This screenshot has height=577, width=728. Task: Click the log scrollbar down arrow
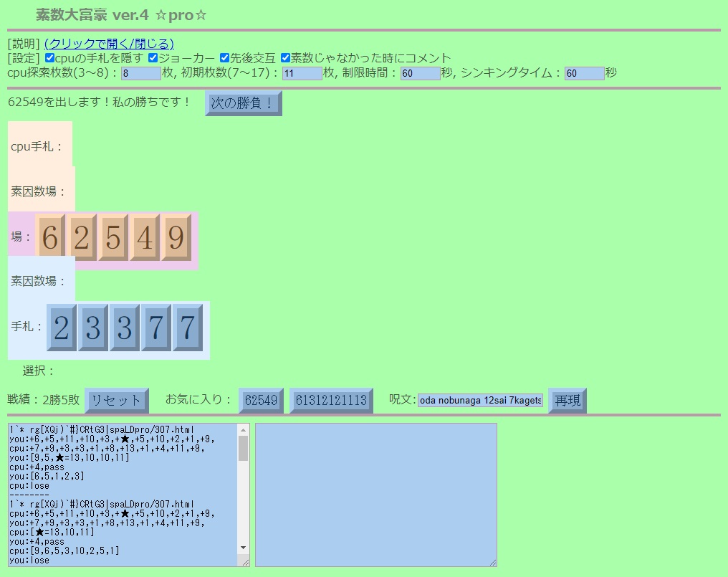point(244,548)
